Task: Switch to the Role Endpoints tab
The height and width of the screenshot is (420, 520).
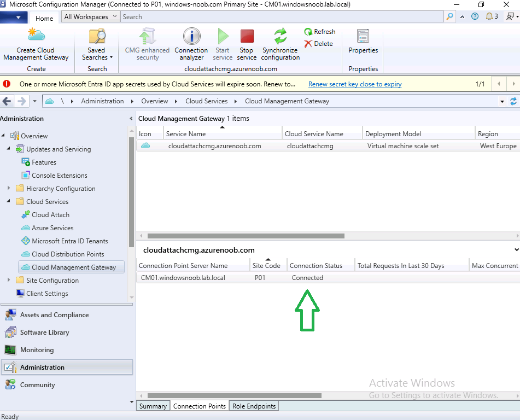Action: [254, 406]
